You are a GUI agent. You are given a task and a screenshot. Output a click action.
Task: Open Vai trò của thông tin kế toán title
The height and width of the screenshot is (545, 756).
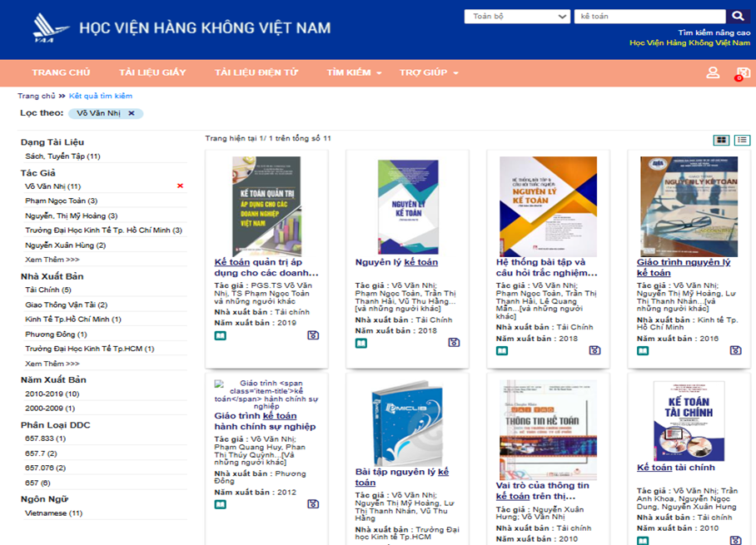coord(542,491)
